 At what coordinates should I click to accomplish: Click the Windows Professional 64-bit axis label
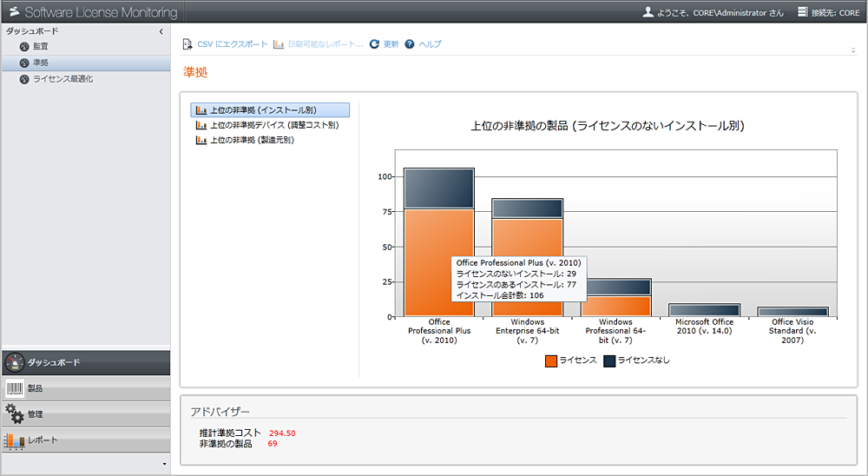click(615, 331)
